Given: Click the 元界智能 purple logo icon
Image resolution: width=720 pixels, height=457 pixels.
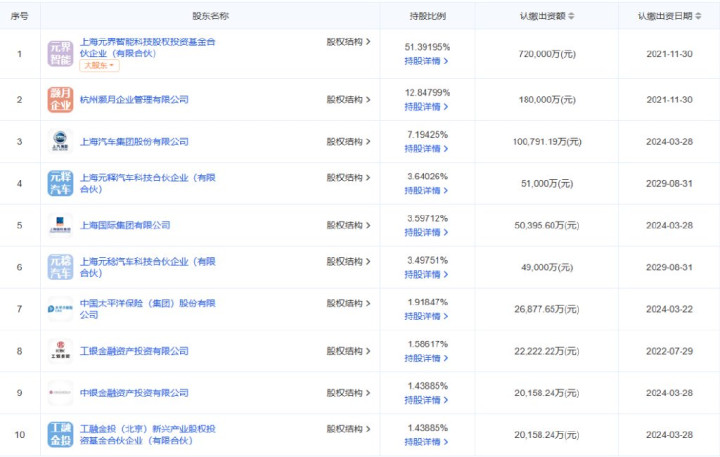Looking at the screenshot, I should pyautogui.click(x=60, y=52).
